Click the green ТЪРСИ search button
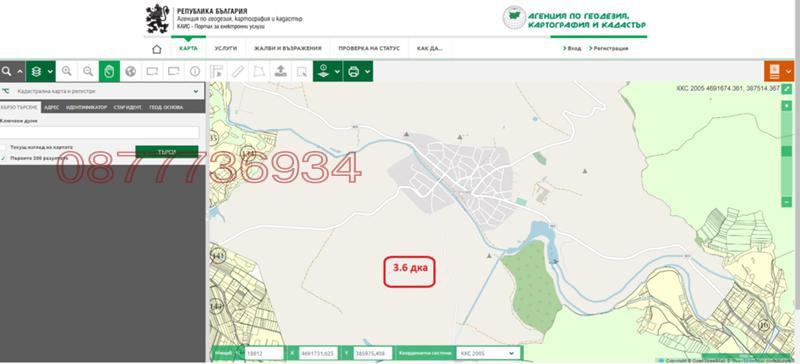800x364 pixels. tap(167, 152)
